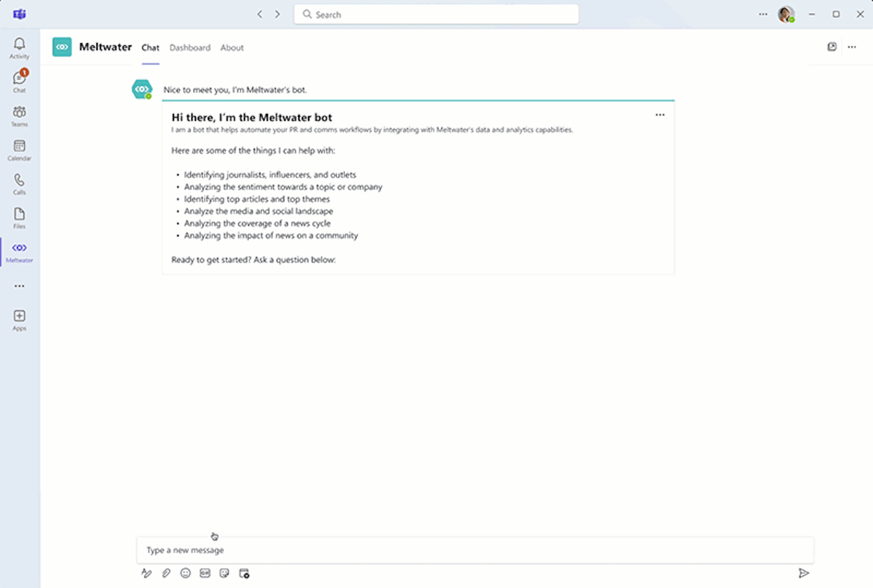Open the Activity feed icon
Screen dimensions: 873x588
pos(19,48)
